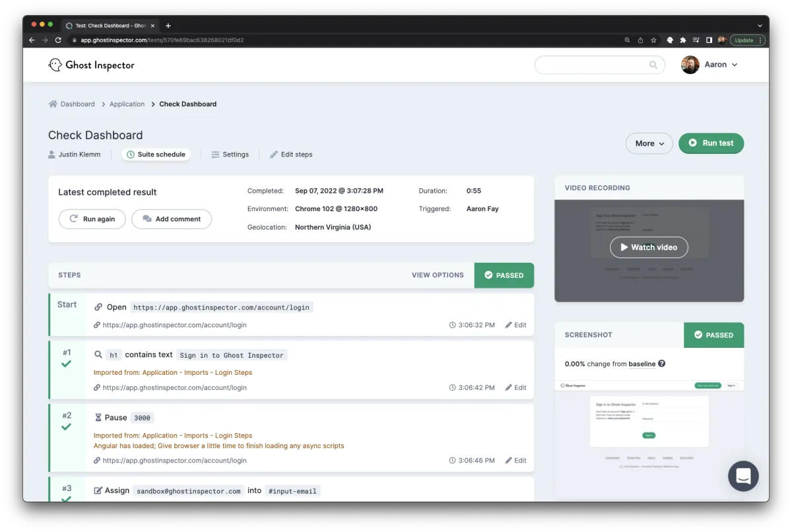The height and width of the screenshot is (532, 792).
Task: Open the chat support widget
Action: (743, 476)
